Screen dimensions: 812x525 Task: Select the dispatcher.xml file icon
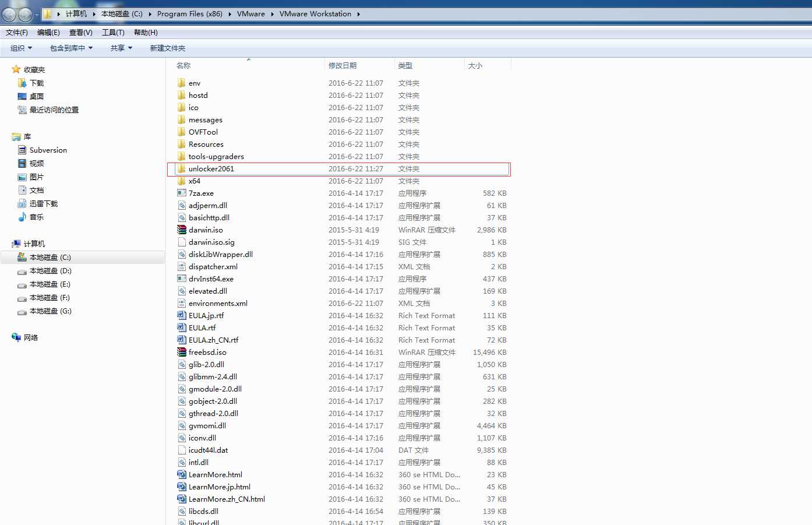tap(182, 266)
